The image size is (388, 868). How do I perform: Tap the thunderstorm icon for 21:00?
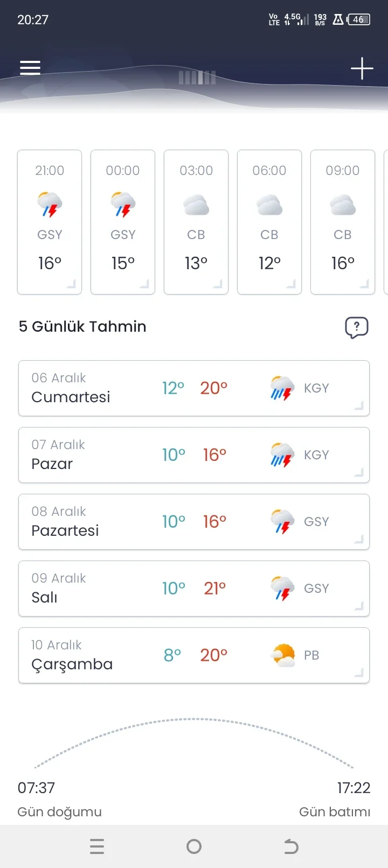click(50, 205)
